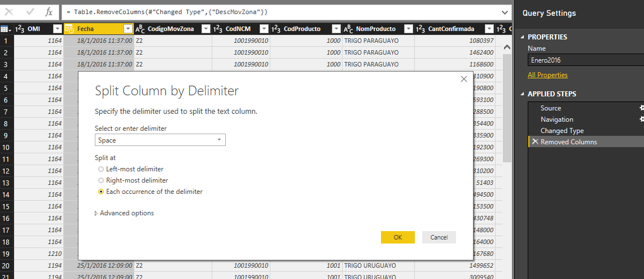This screenshot has width=644, height=279.
Task: Click the fx function icon
Action: coord(49,12)
